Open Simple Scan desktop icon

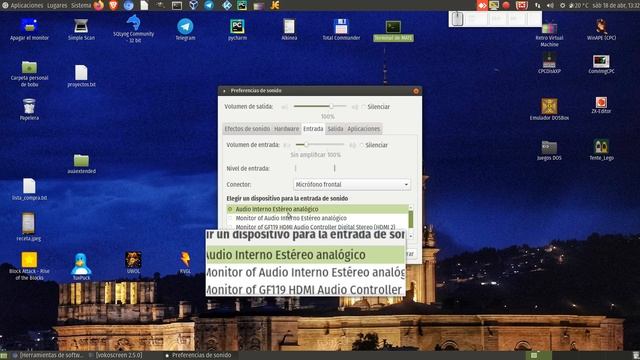81,29
